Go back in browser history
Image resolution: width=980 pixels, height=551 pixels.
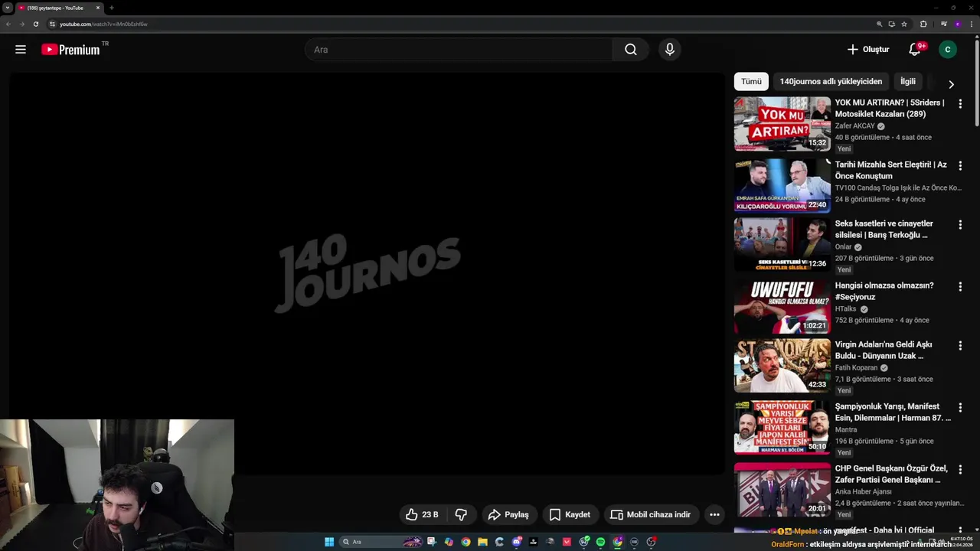[8, 24]
